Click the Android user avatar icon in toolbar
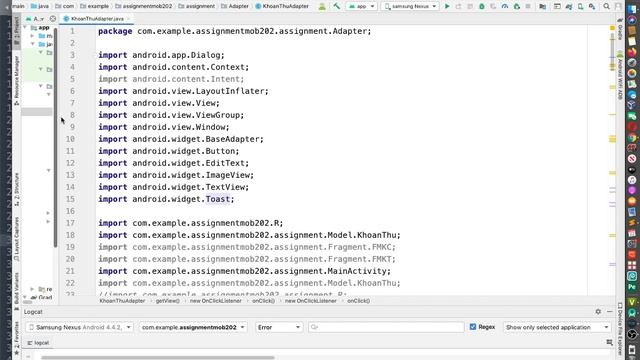 pos(322,7)
